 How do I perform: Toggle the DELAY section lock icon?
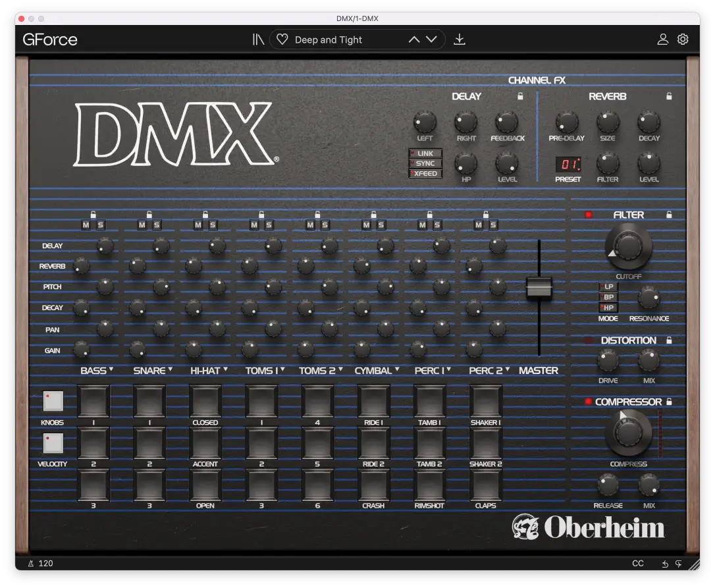520,95
